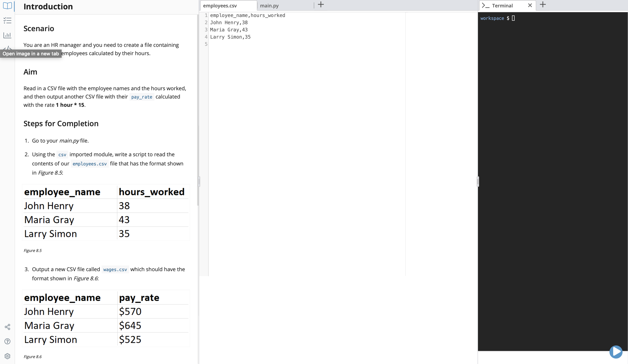Open help via the question mark icon
The width and height of the screenshot is (628, 364).
(x=7, y=342)
